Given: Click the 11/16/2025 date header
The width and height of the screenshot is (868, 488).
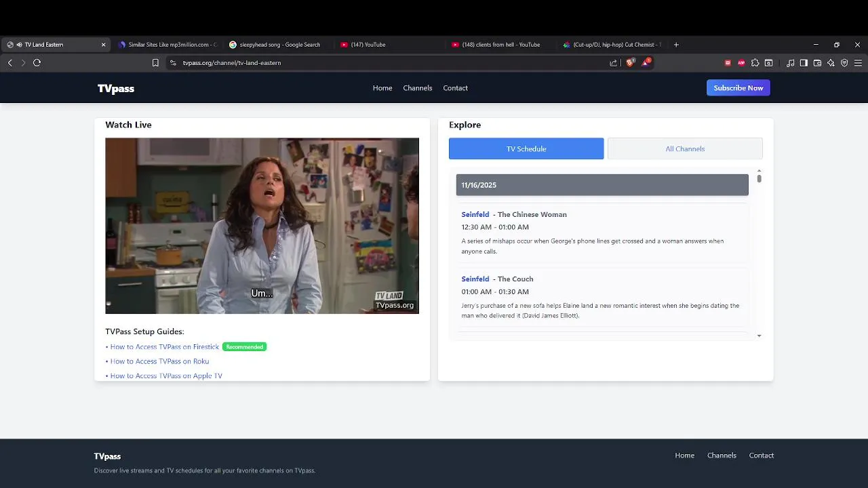Looking at the screenshot, I should point(602,185).
